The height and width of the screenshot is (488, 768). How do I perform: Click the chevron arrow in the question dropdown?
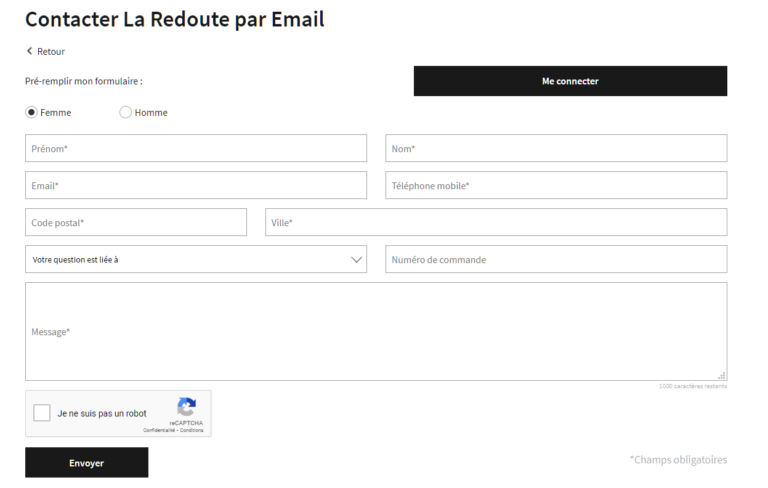coord(357,259)
